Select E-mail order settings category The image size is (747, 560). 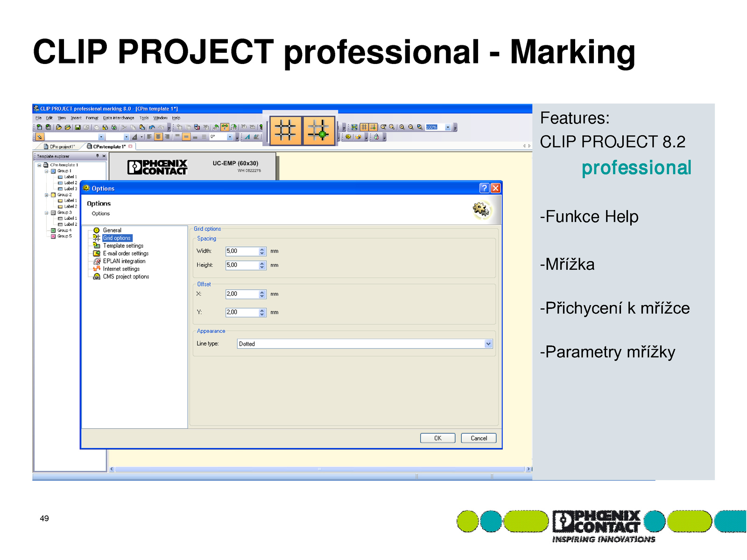[126, 253]
